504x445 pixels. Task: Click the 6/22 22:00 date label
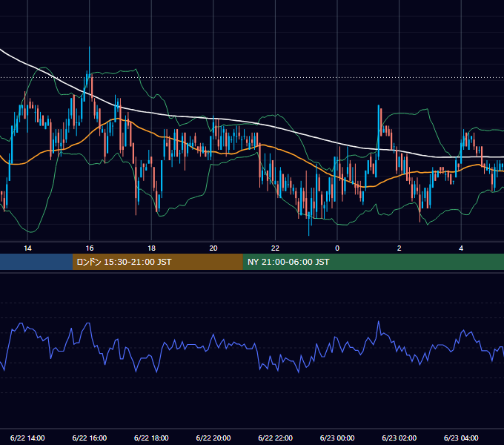[x=275, y=438]
